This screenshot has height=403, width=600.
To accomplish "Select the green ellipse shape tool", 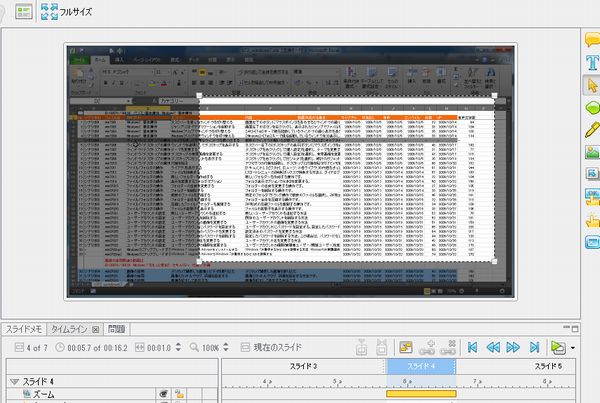I will [x=592, y=108].
